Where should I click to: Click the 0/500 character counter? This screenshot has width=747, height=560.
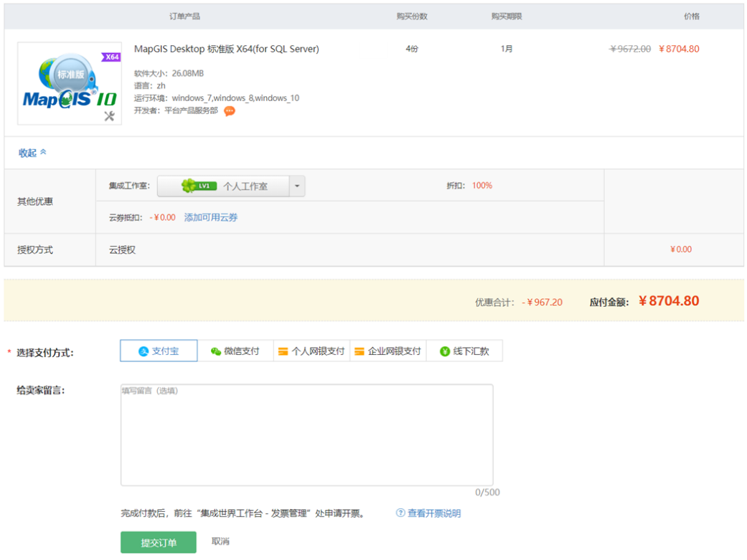point(487,493)
